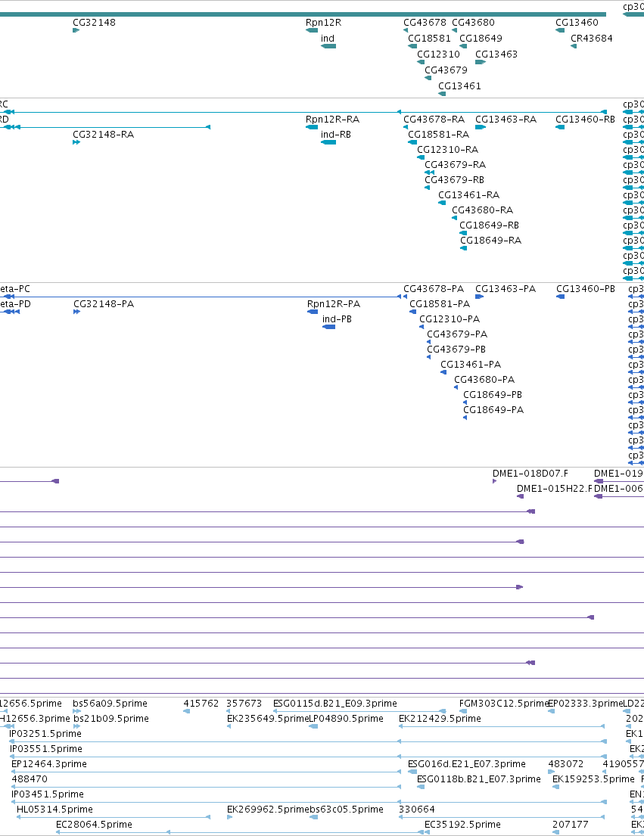Select HL05314.5prime label

[x=54, y=810]
